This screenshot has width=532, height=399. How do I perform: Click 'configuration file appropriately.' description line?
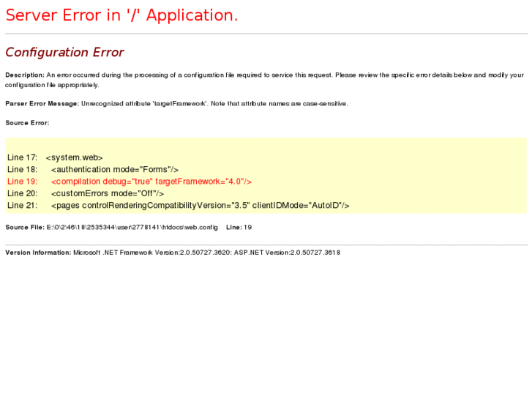coord(52,85)
